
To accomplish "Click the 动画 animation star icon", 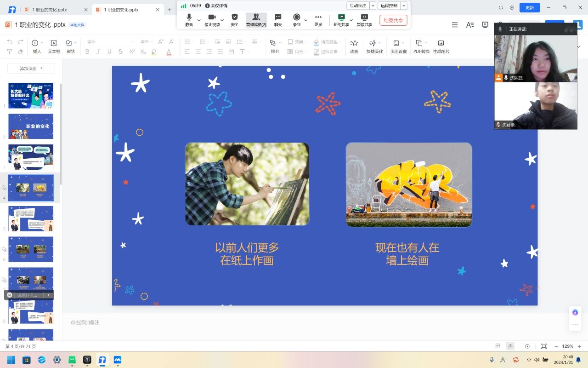I will click(x=354, y=43).
